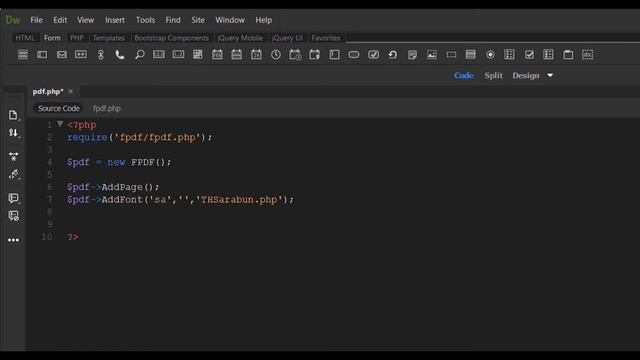Switch to the Favorites insert tab

click(326, 38)
